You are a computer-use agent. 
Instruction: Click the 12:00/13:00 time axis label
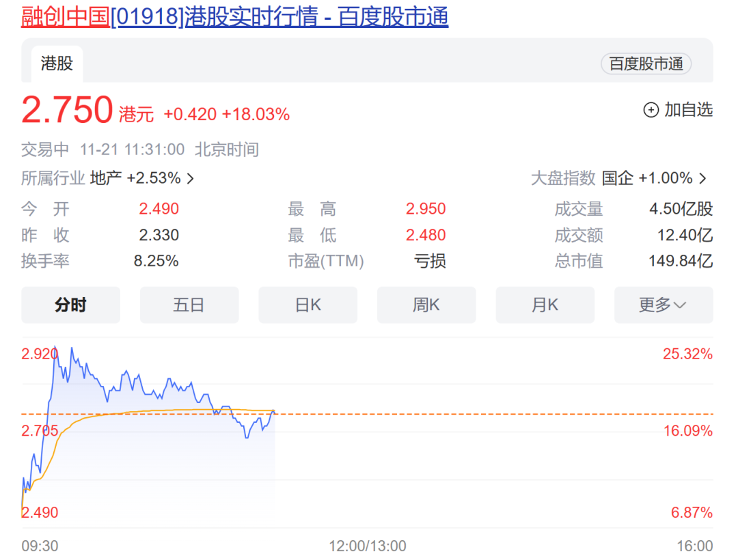coord(367,546)
